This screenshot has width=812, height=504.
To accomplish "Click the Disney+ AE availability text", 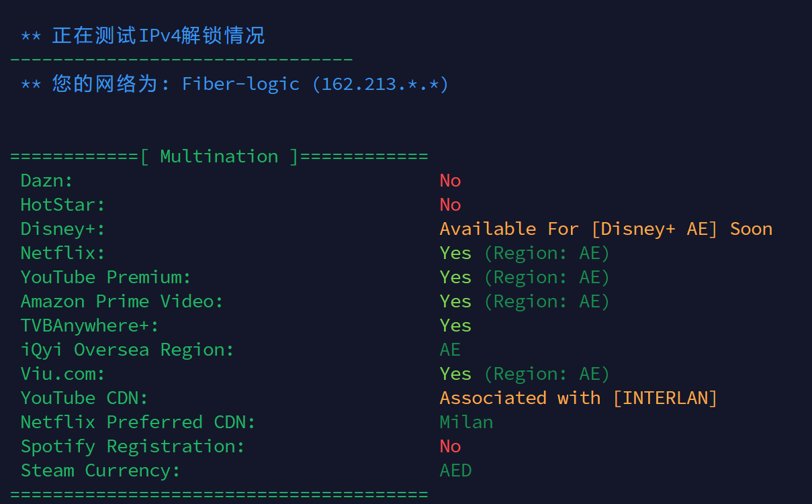I will click(x=606, y=229).
